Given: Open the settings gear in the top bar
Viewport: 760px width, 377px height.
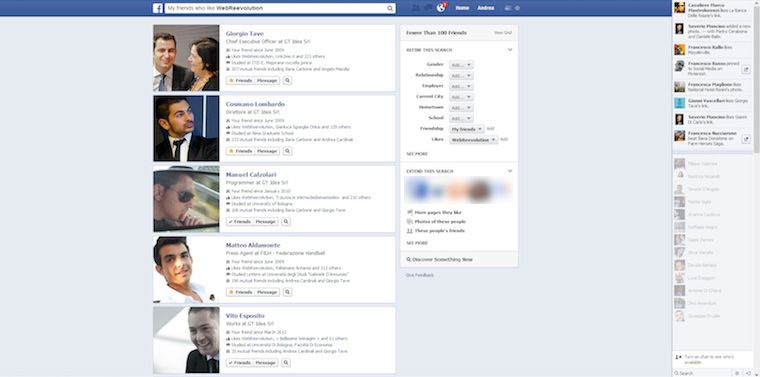Looking at the screenshot, I should click(x=517, y=8).
